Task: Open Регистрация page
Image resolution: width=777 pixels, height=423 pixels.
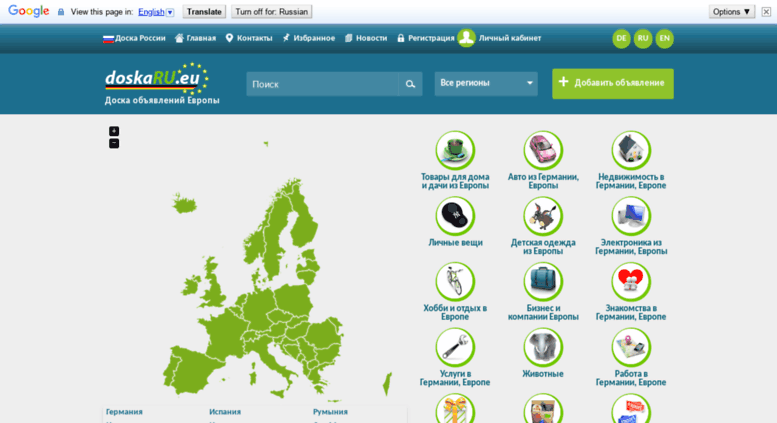Action: (x=426, y=38)
